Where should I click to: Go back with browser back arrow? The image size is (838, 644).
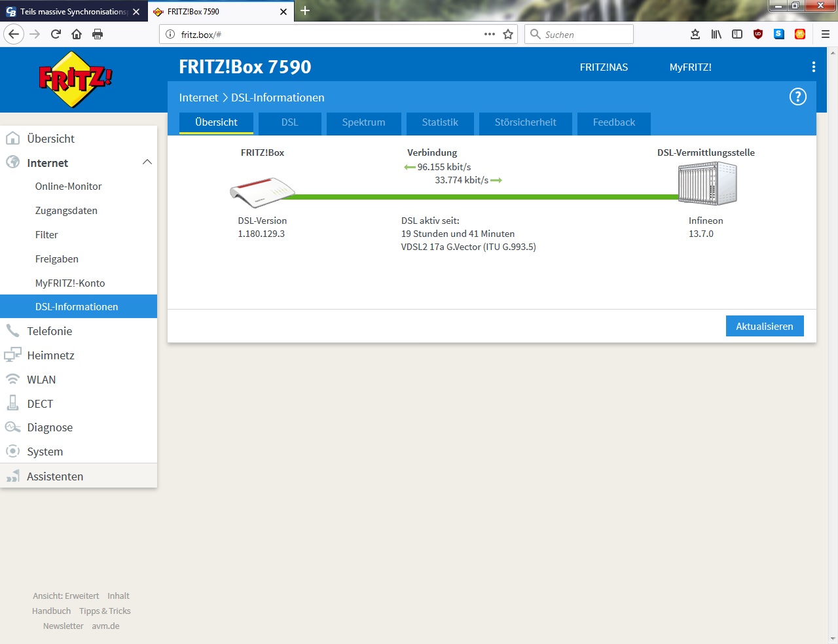point(14,34)
